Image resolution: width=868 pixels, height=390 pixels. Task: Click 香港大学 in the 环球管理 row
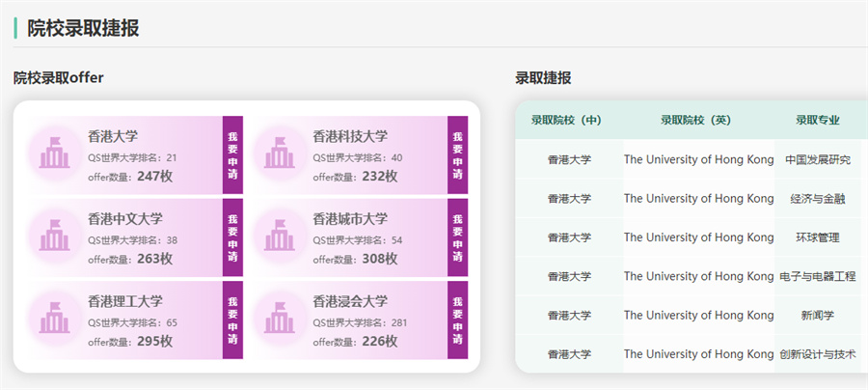[569, 237]
